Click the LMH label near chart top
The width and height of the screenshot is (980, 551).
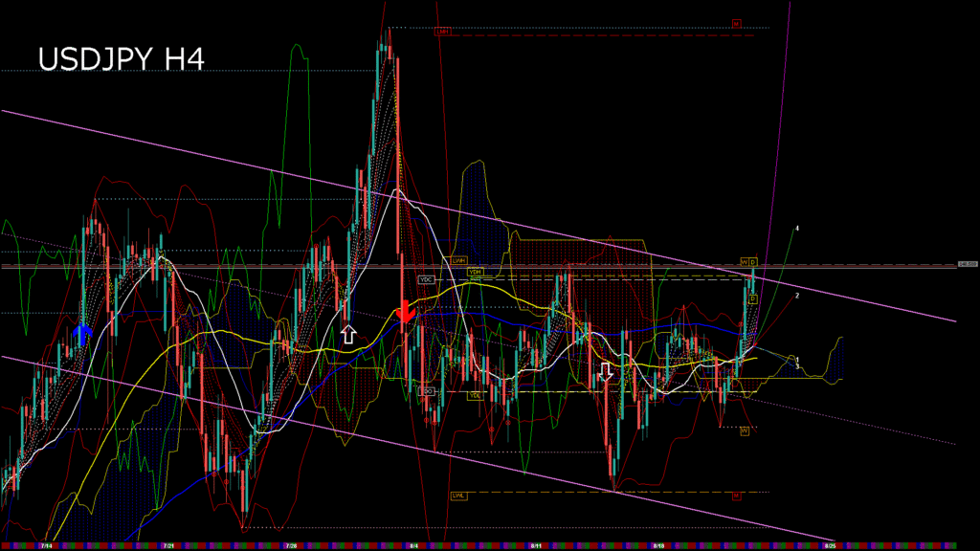coord(442,31)
